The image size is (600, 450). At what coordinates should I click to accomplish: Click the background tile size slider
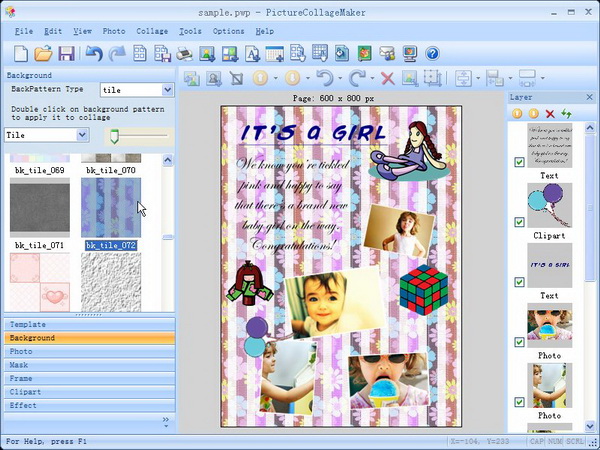116,135
